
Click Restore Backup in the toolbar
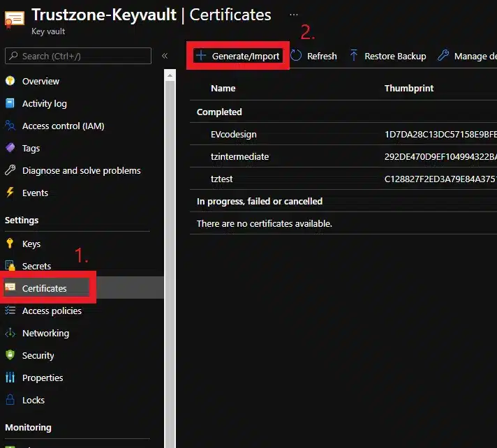pos(388,57)
